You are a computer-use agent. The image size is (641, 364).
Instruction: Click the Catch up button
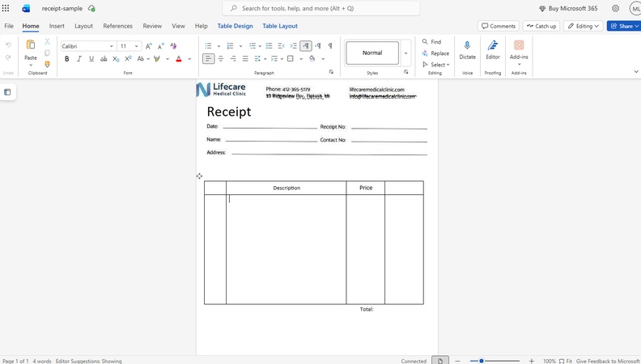point(541,26)
